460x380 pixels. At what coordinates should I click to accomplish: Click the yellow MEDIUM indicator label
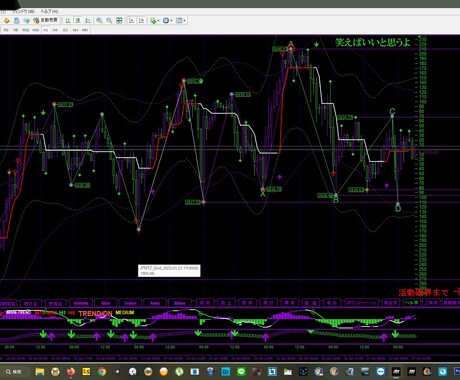coord(125,313)
